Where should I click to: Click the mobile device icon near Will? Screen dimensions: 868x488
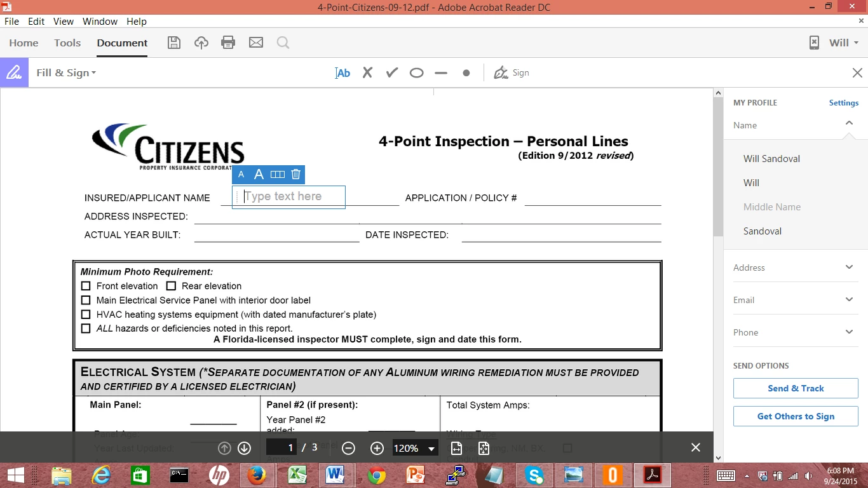814,43
